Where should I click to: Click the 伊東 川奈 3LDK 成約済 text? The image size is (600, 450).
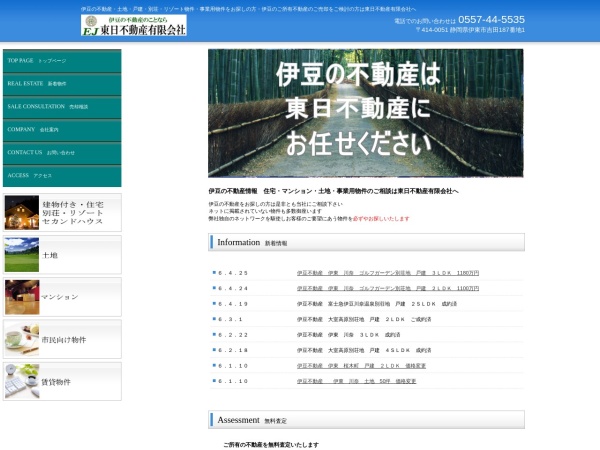click(349, 335)
